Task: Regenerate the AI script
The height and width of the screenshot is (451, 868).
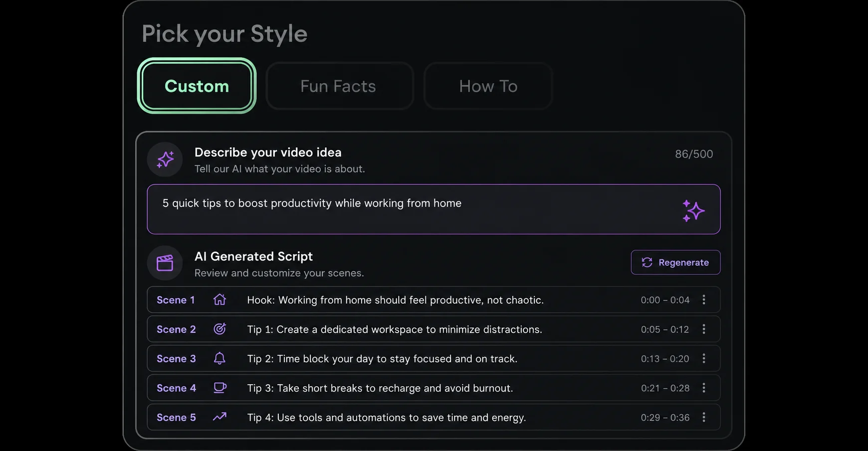Action: click(675, 262)
